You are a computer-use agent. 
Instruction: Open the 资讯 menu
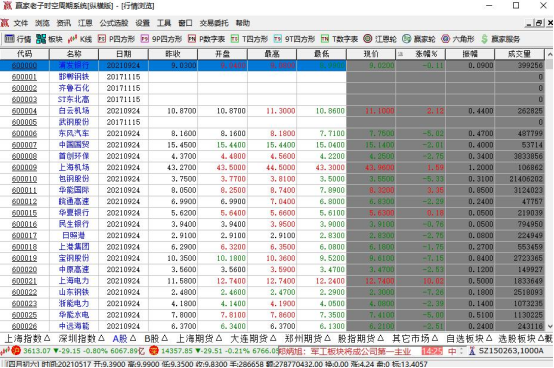click(64, 23)
